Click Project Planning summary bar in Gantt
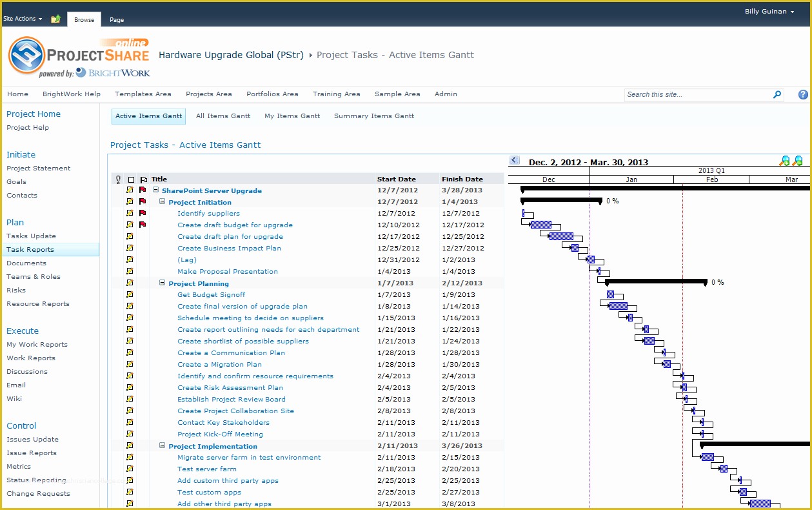Image resolution: width=812 pixels, height=510 pixels. (656, 282)
